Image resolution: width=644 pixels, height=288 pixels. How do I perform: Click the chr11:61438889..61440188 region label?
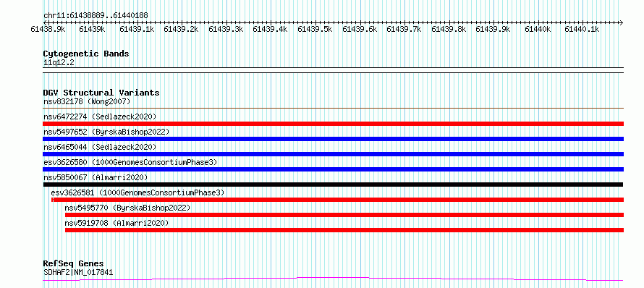click(x=96, y=15)
